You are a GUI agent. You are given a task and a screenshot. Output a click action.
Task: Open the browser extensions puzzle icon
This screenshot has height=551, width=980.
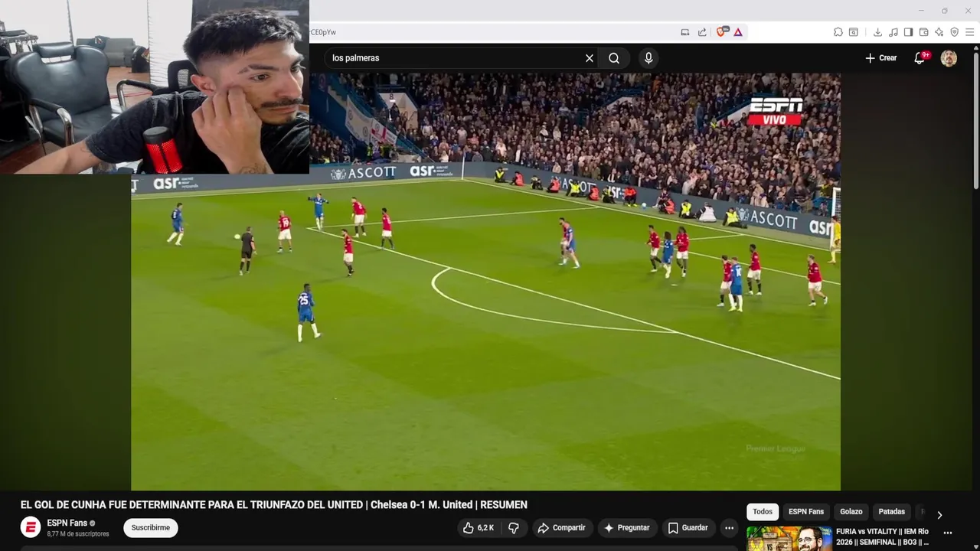(838, 32)
